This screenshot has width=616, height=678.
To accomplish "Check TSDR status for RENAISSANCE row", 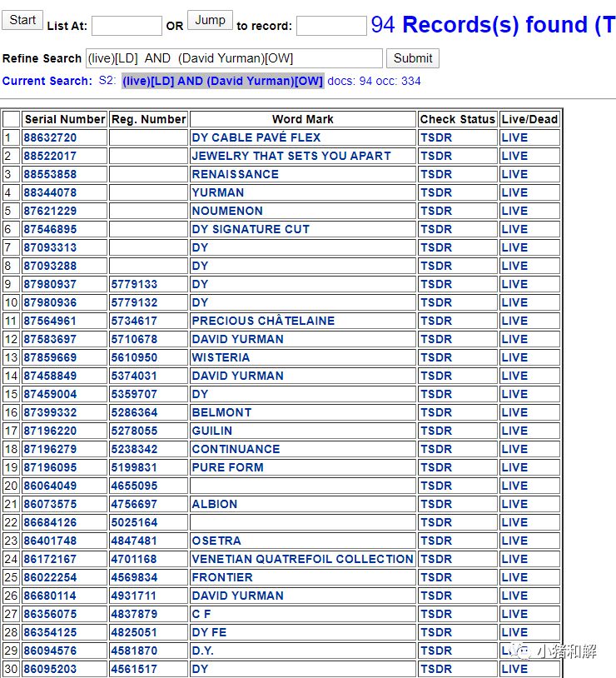I will click(436, 174).
